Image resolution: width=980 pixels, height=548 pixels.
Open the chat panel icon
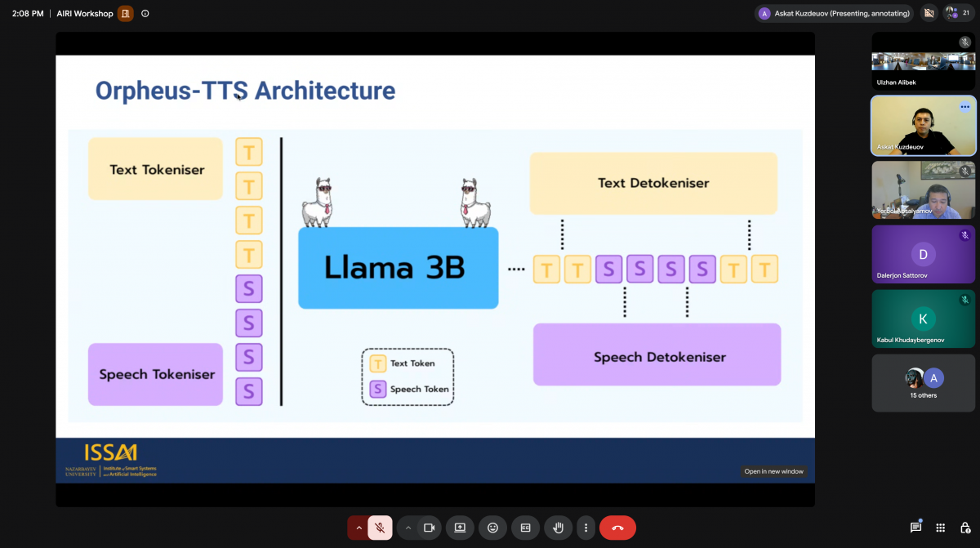pyautogui.click(x=916, y=528)
